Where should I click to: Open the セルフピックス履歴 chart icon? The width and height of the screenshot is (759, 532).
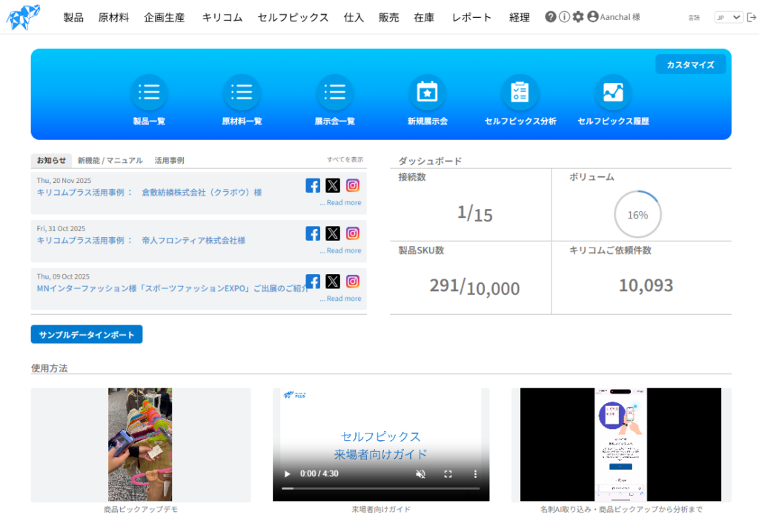(613, 93)
